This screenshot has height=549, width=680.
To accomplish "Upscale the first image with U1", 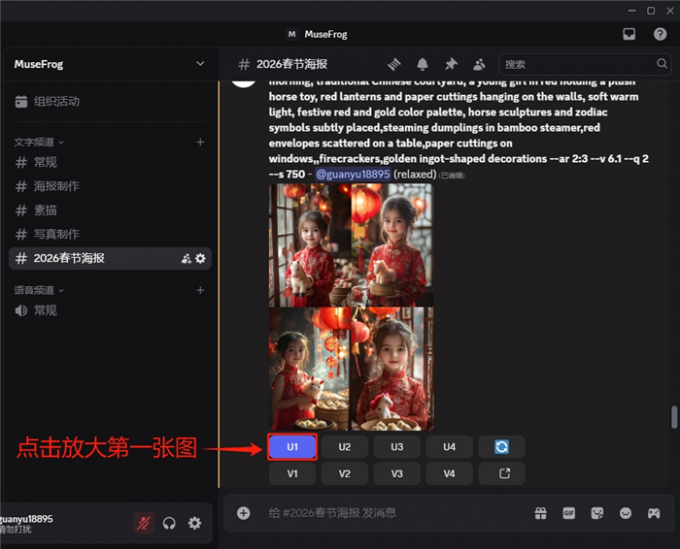I will [x=292, y=447].
